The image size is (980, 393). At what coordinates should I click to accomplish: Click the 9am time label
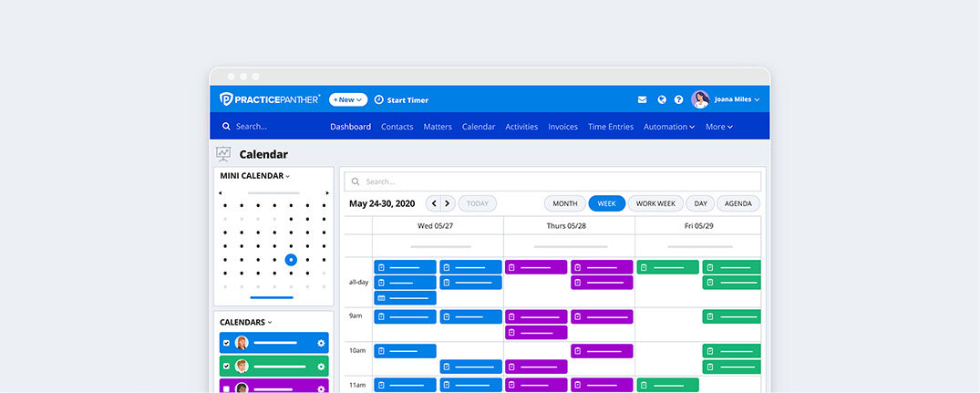click(356, 316)
